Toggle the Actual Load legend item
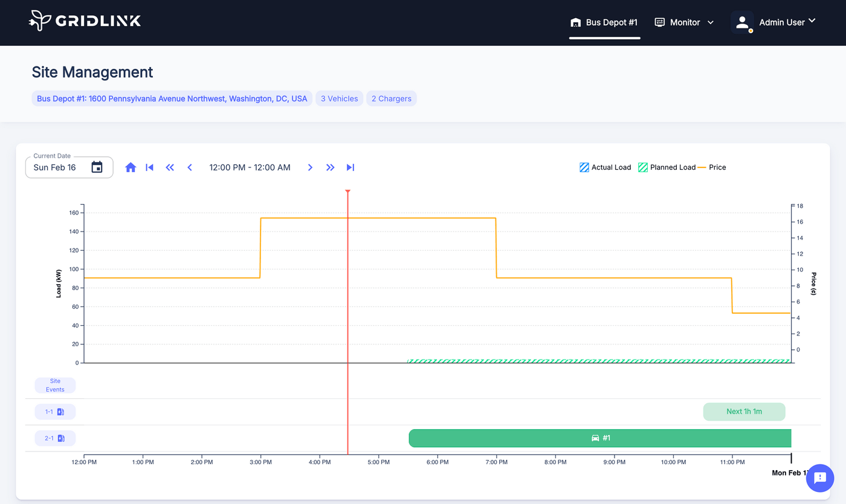Viewport: 846px width, 504px height. coord(605,167)
